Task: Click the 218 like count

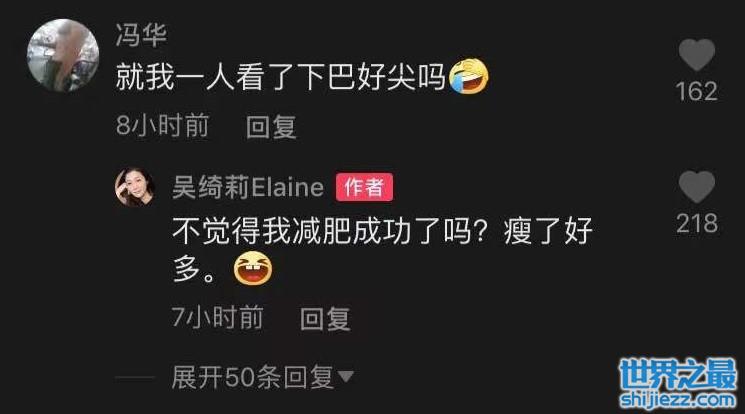Action: click(x=697, y=223)
